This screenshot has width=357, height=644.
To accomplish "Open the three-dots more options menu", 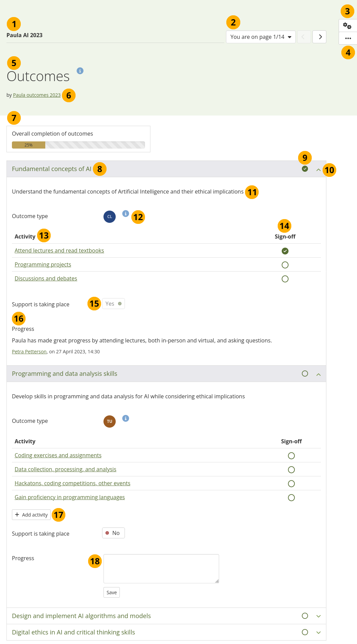I will point(348,38).
